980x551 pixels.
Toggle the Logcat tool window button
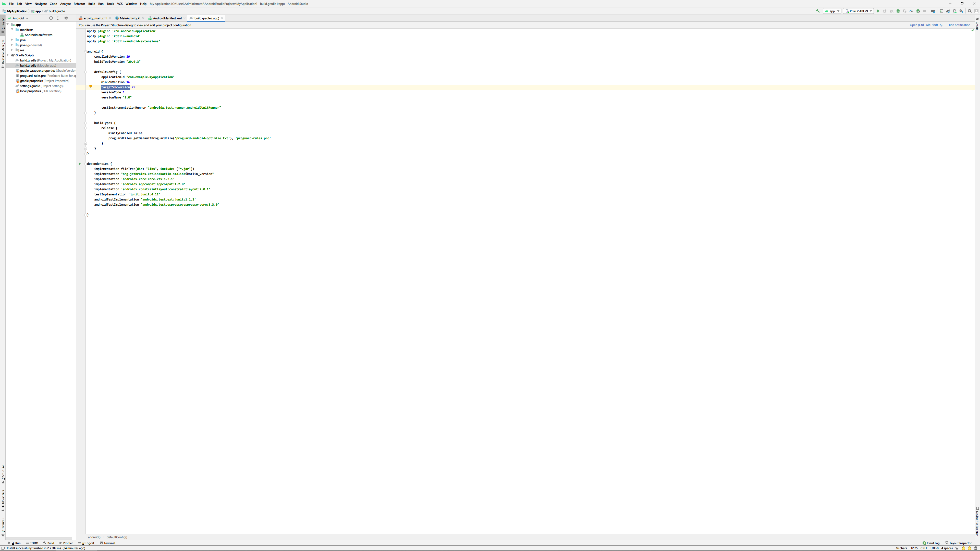[87, 543]
